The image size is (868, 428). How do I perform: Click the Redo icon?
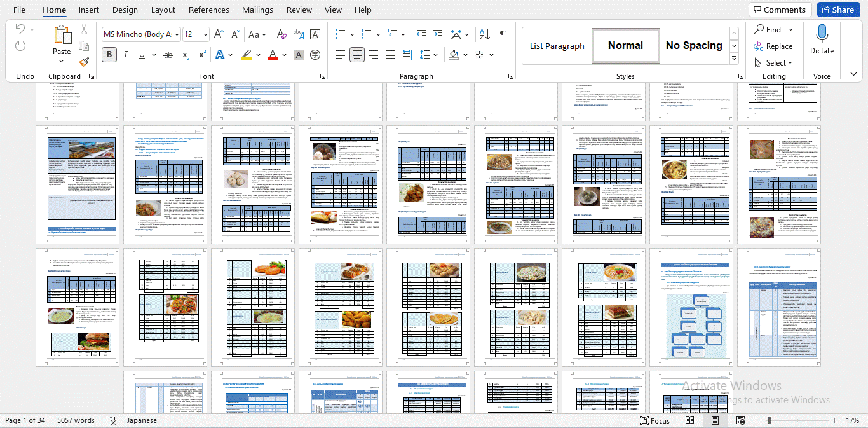click(x=20, y=46)
